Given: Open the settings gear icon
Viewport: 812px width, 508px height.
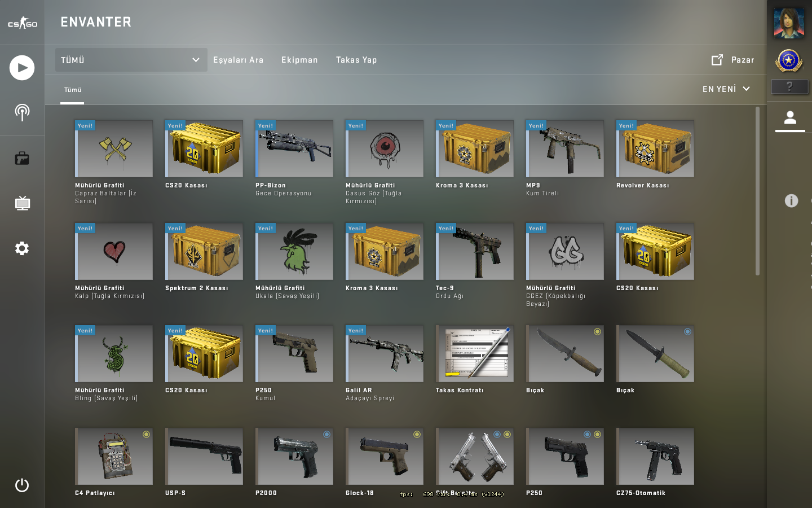Looking at the screenshot, I should (x=22, y=248).
